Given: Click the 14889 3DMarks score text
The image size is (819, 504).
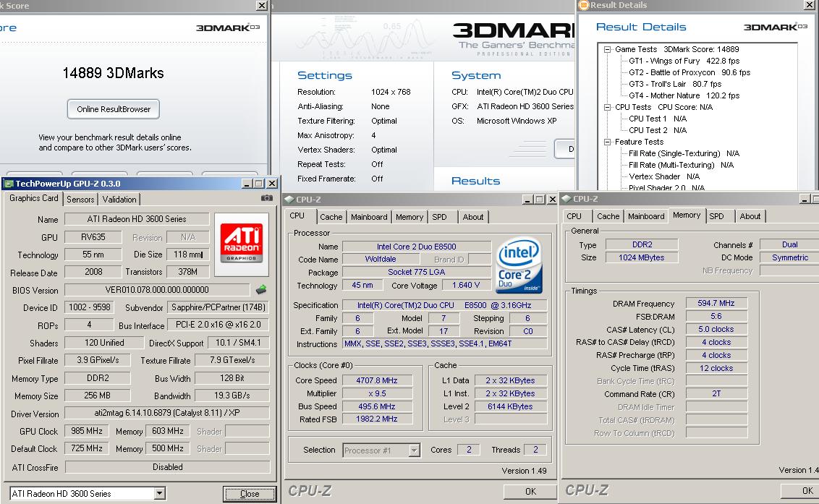Looking at the screenshot, I should coord(114,73).
